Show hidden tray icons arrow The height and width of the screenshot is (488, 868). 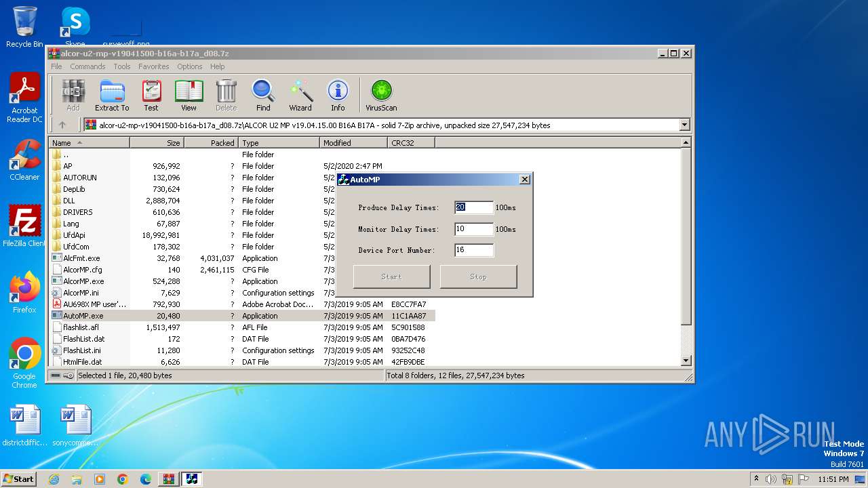(756, 479)
